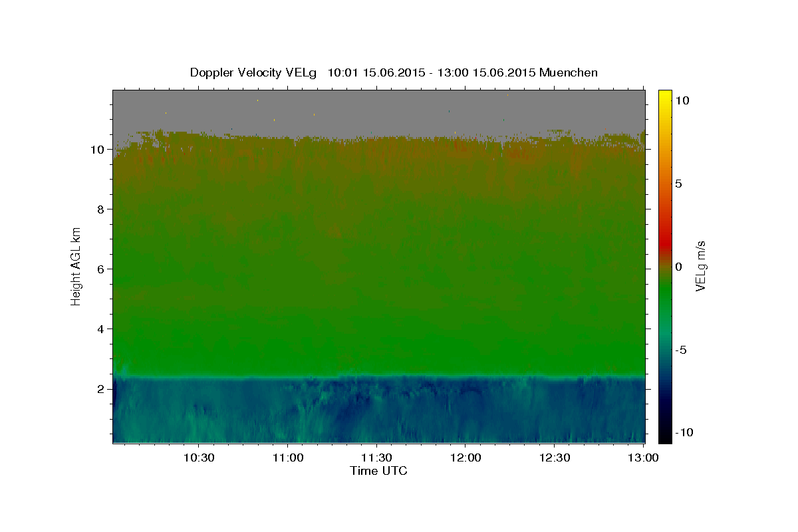The image size is (798, 532).
Task: Click the 12:30 time tick label
Action: tap(555, 458)
